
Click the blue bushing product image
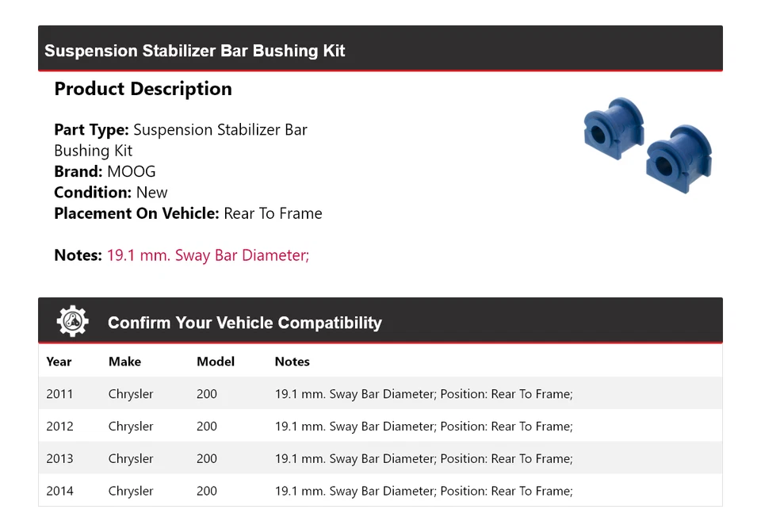pos(647,145)
